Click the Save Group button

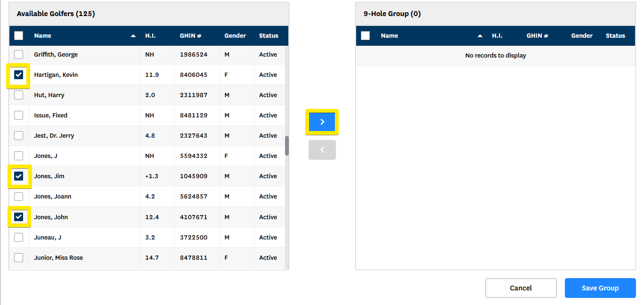(x=600, y=288)
